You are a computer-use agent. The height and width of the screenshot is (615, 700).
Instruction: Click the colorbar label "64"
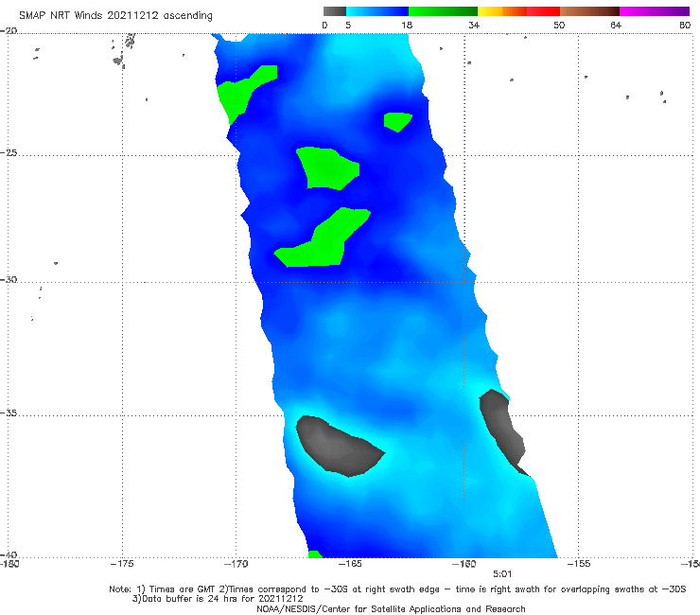pos(616,25)
